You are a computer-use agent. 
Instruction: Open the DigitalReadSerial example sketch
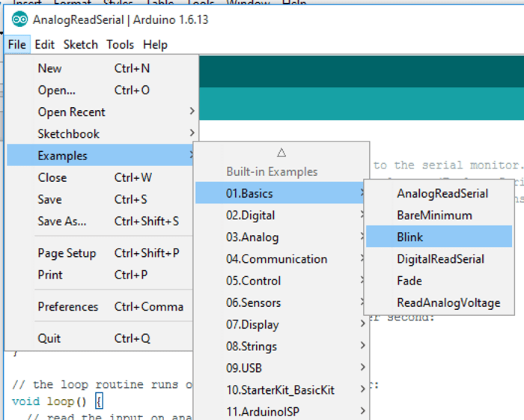pyautogui.click(x=439, y=259)
